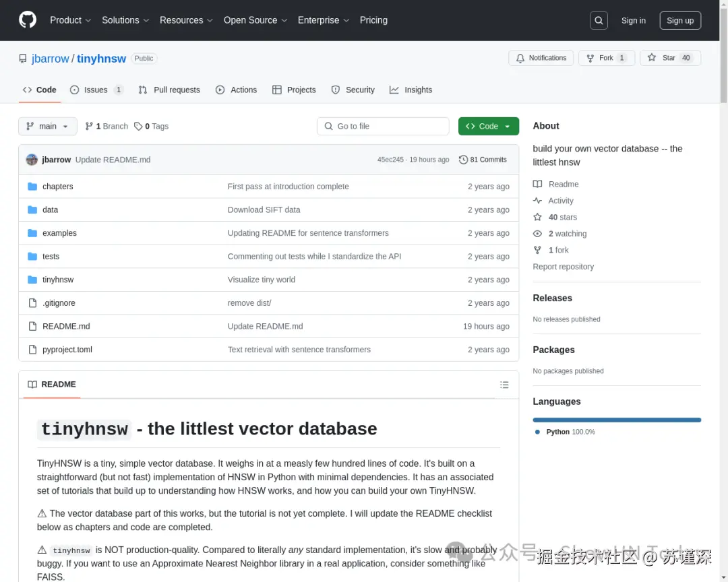Open the pyproject.toml file icon
The width and height of the screenshot is (728, 582).
(x=32, y=350)
